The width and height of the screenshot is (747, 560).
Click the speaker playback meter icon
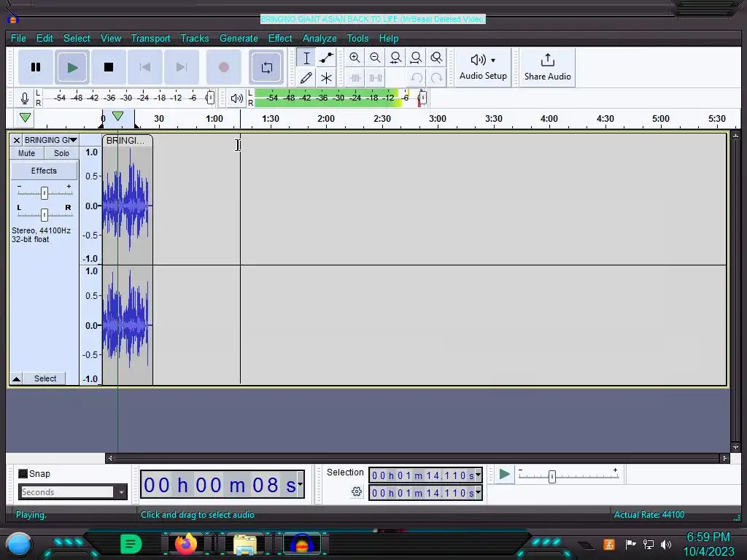pos(237,98)
